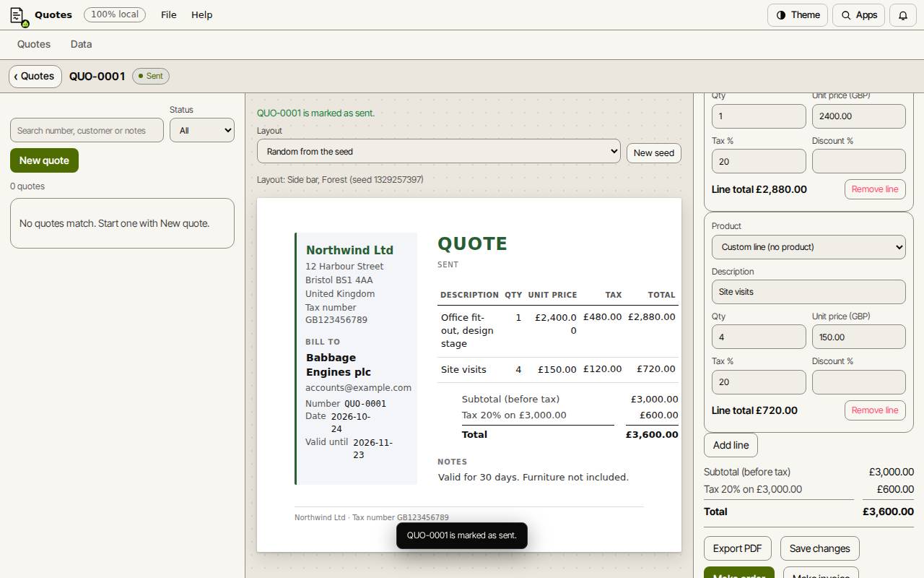Click the £3,600.00 total in the preview

(652, 434)
